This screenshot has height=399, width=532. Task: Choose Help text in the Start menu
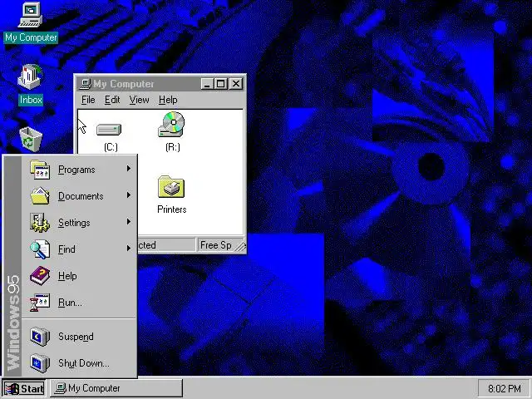click(x=67, y=276)
